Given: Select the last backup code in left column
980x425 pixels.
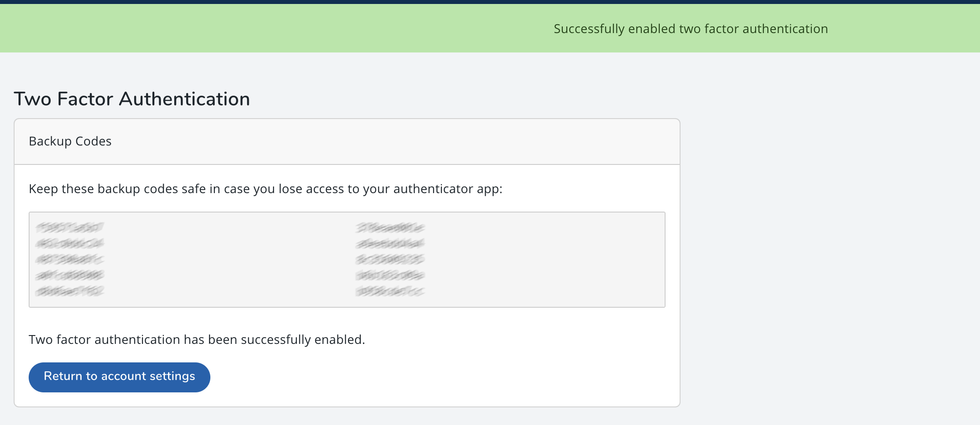Looking at the screenshot, I should tap(70, 291).
